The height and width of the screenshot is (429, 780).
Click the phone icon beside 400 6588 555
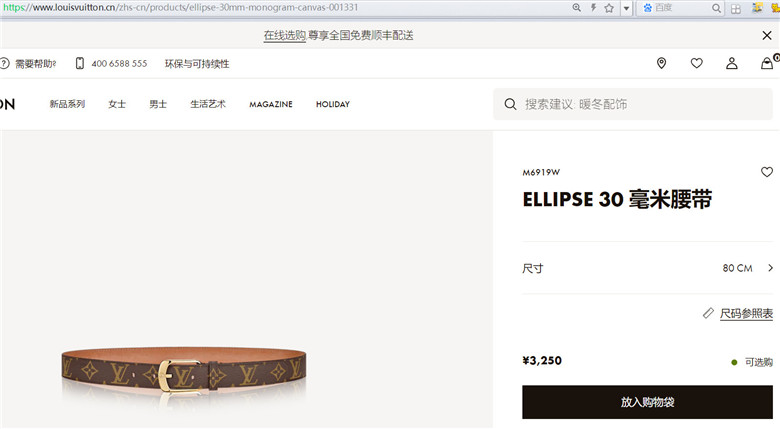[80, 63]
